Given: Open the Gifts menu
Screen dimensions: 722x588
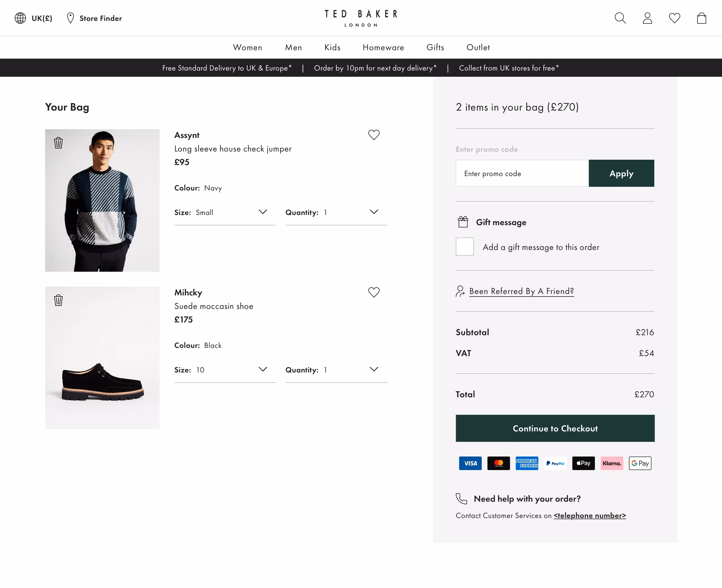Looking at the screenshot, I should (x=435, y=47).
